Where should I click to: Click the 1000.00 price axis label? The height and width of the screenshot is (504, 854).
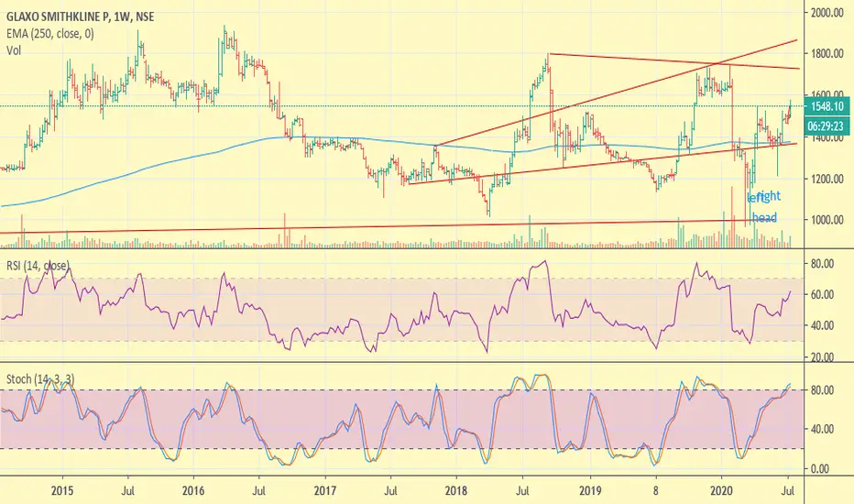827,220
